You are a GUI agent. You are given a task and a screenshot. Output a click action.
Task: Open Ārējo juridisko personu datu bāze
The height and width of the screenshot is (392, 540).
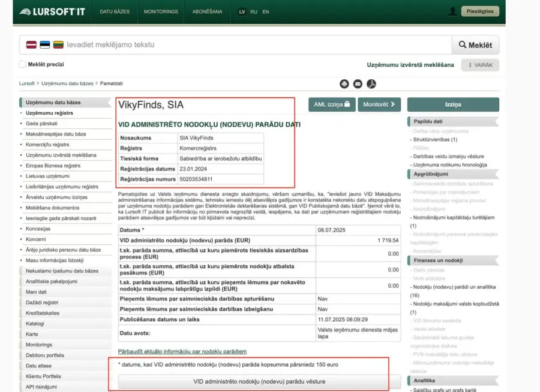64,250
